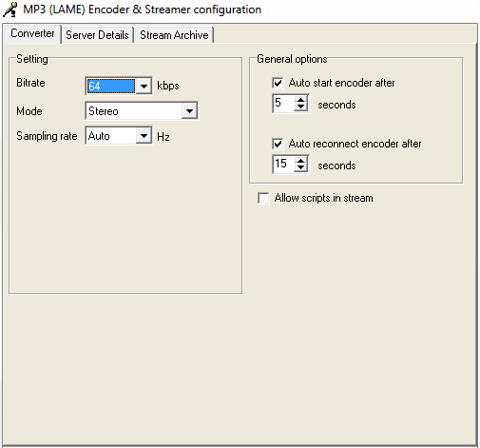This screenshot has width=480, height=448.
Task: Click the Bitrate field showing 64
Action: [x=111, y=86]
